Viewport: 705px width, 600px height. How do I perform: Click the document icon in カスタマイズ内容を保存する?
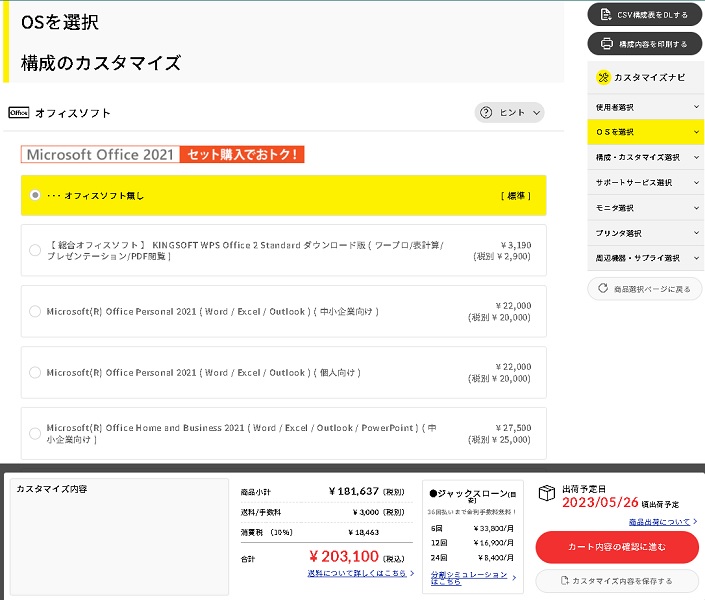pyautogui.click(x=565, y=580)
